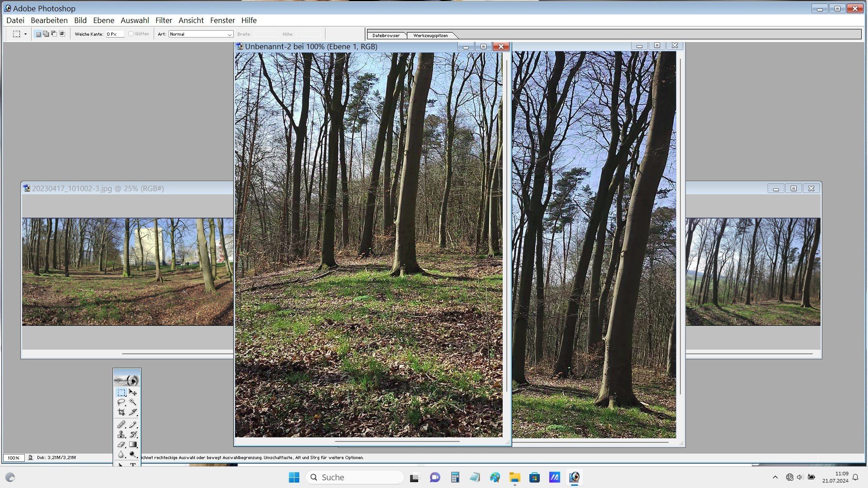Click the zoom percentage field showing 100%
Image resolution: width=868 pixels, height=488 pixels.
(x=14, y=458)
